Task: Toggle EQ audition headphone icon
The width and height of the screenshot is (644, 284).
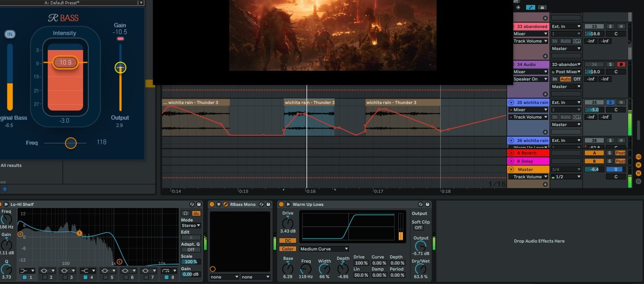Action: click(186, 214)
